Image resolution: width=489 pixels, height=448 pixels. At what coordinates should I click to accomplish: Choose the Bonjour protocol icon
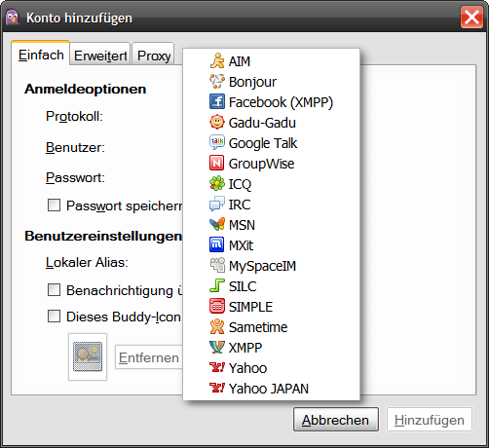point(217,81)
